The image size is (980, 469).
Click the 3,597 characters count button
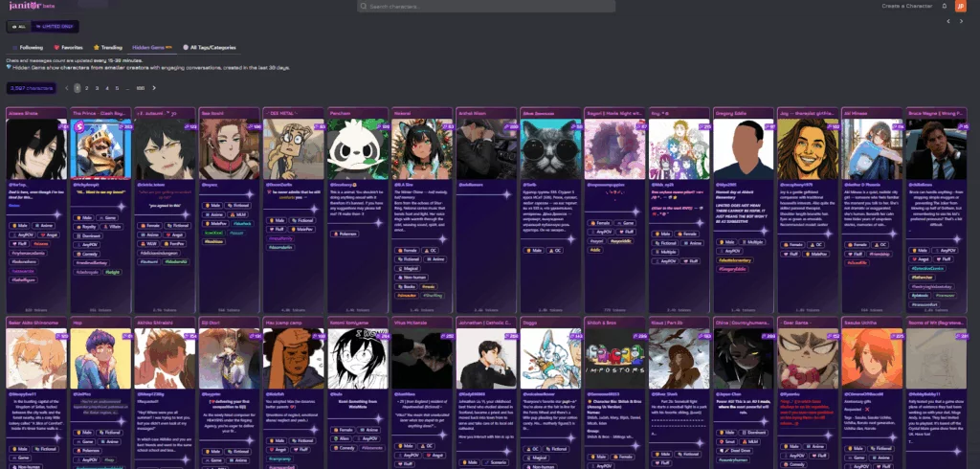pyautogui.click(x=32, y=88)
